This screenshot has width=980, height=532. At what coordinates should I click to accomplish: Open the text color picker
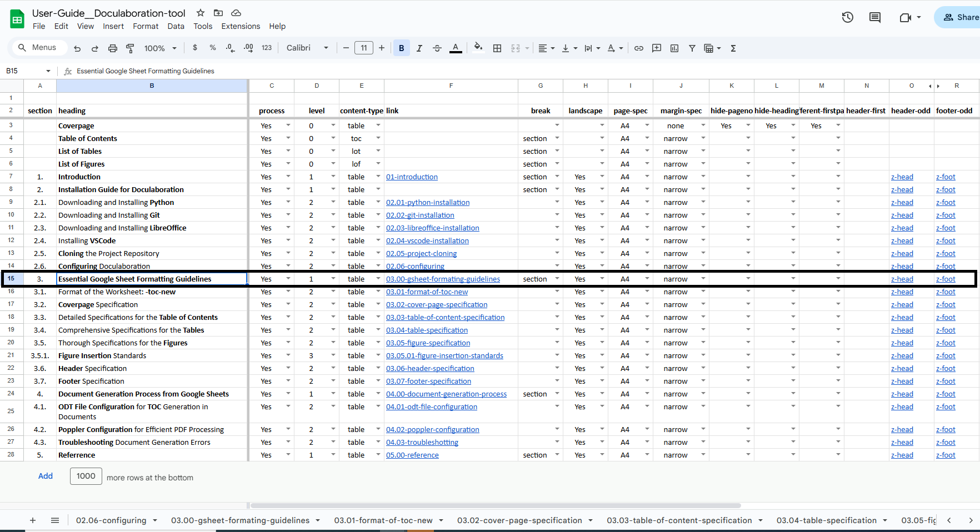tap(456, 48)
